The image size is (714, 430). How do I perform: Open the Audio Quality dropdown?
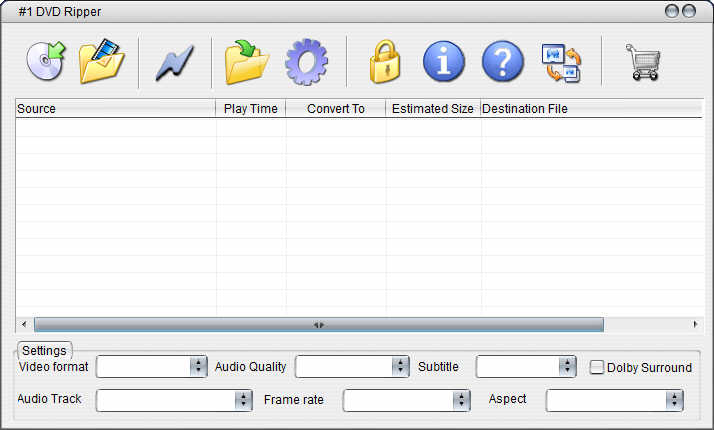tap(400, 367)
